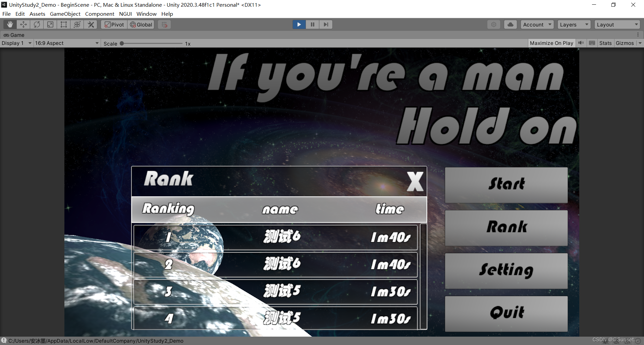
Task: Open the cloud services icon
Action: tap(511, 24)
